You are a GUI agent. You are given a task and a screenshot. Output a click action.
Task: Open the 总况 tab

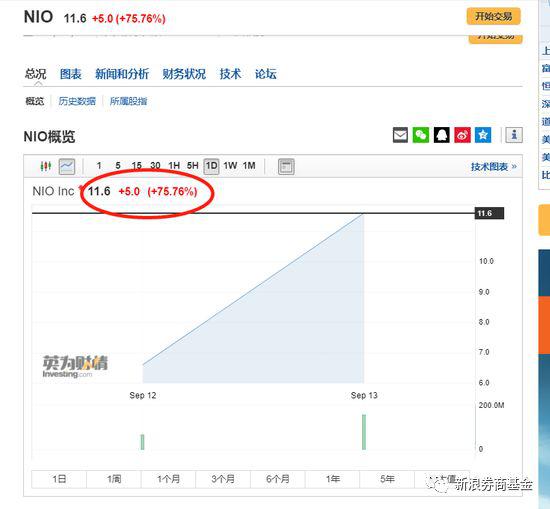pyautogui.click(x=35, y=74)
